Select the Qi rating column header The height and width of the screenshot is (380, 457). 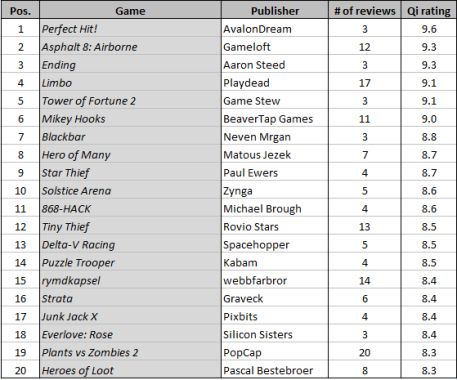point(429,11)
